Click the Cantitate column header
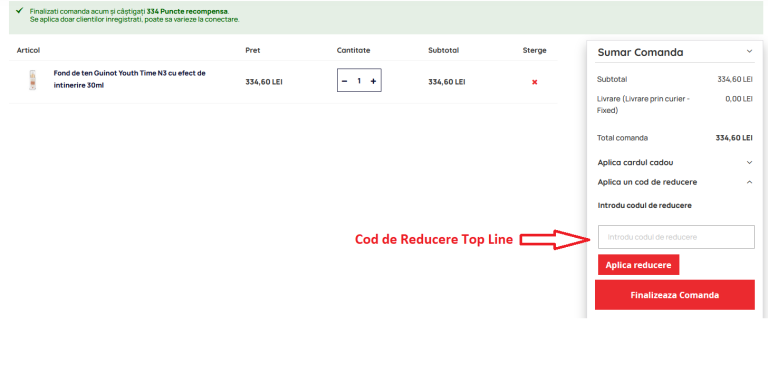 353,50
